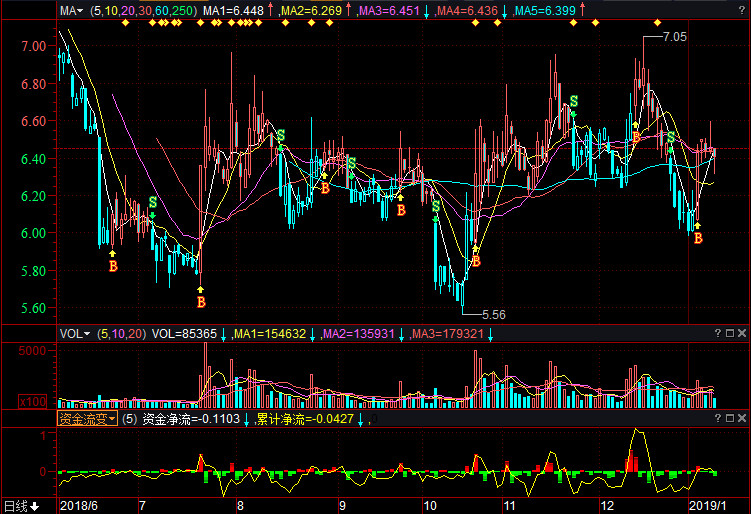Click the B buy signal in late September
Image resolution: width=751 pixels, height=514 pixels.
401,210
